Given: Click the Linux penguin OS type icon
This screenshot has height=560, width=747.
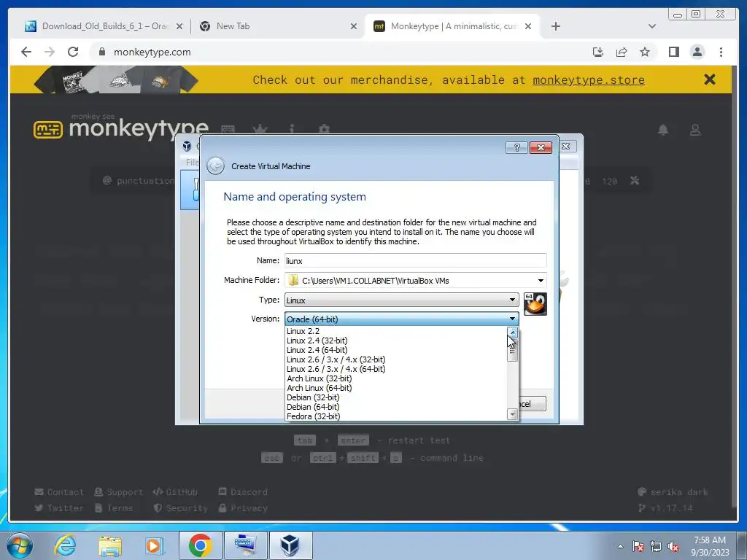Looking at the screenshot, I should [535, 304].
